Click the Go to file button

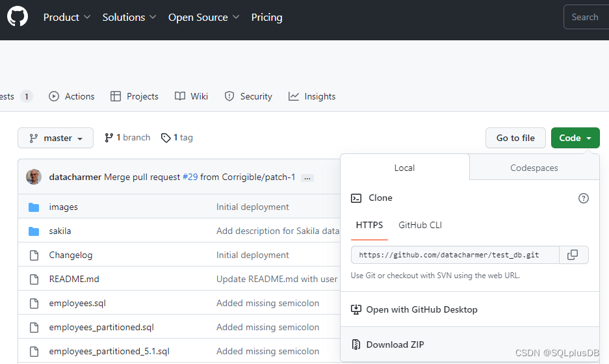tap(515, 138)
